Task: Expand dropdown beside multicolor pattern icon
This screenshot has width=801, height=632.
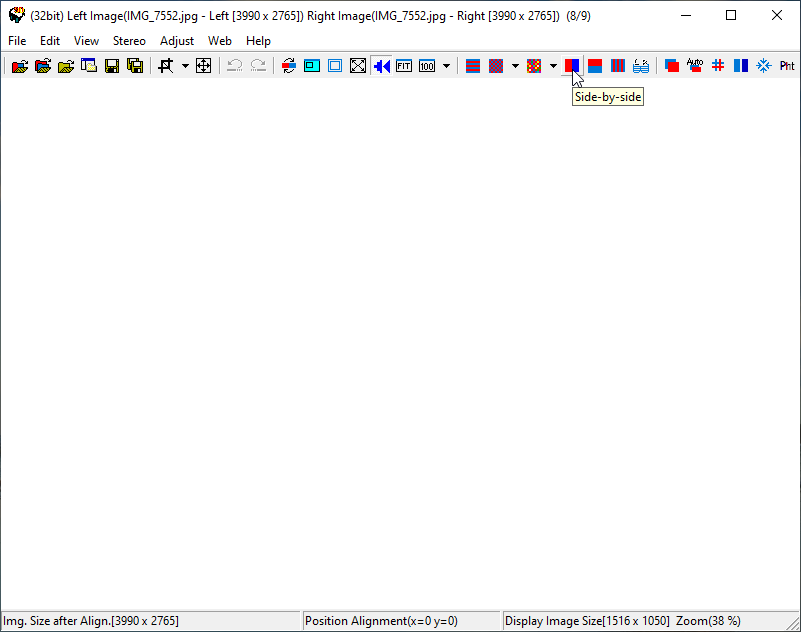Action: 553,66
